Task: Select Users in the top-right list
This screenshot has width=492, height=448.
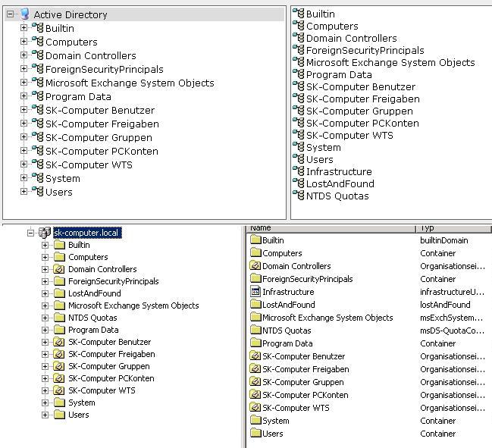Action: [320, 159]
